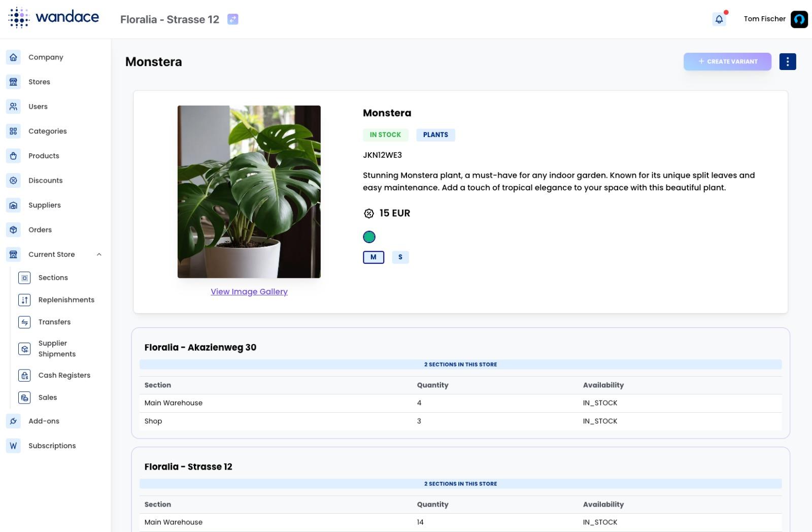Screen dimensions: 812x532
Task: Click the Tom Fischer user name
Action: coord(764,19)
